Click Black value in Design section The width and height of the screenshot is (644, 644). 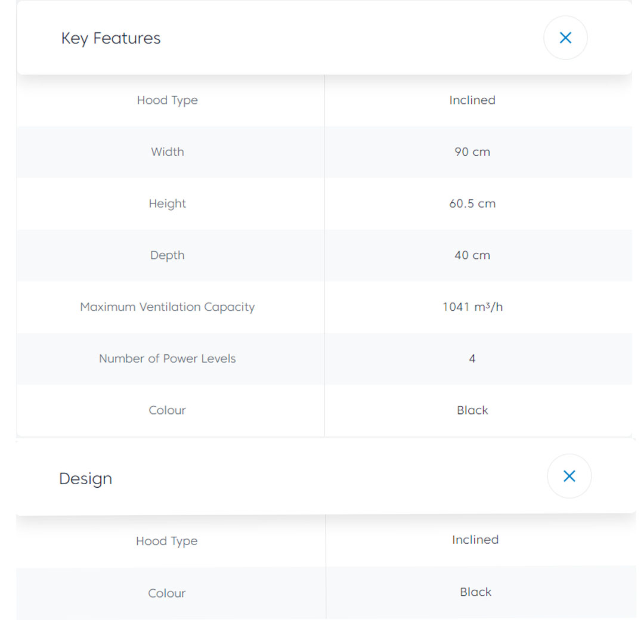point(475,592)
